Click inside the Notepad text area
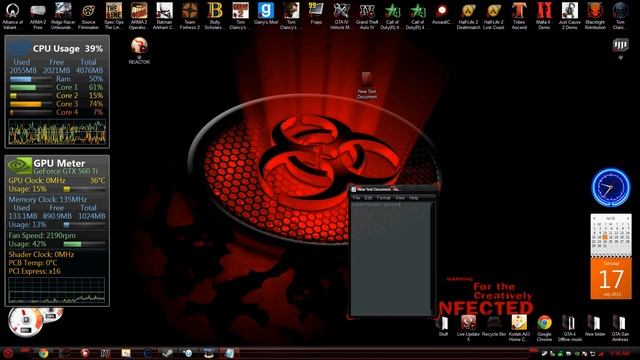640x360 pixels. coord(391,259)
